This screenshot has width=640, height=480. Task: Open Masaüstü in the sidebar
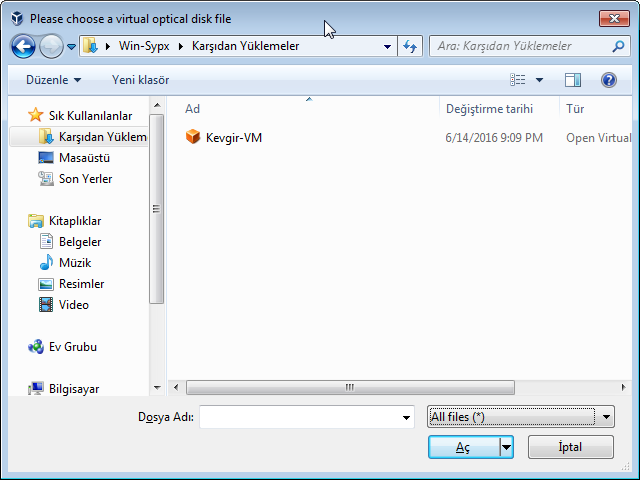84,158
